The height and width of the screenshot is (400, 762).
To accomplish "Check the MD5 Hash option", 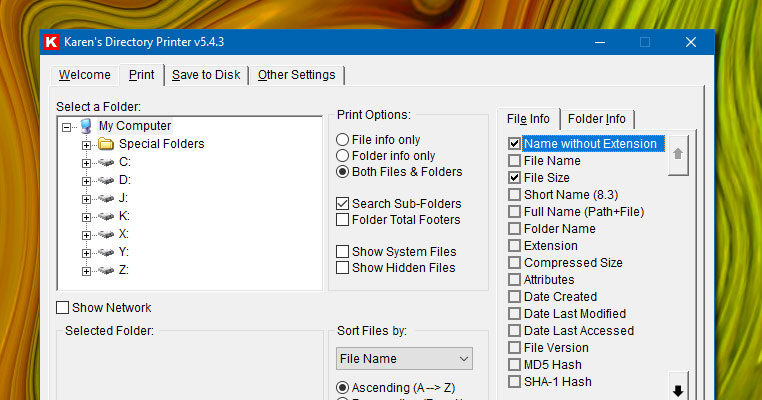I will pyautogui.click(x=514, y=365).
